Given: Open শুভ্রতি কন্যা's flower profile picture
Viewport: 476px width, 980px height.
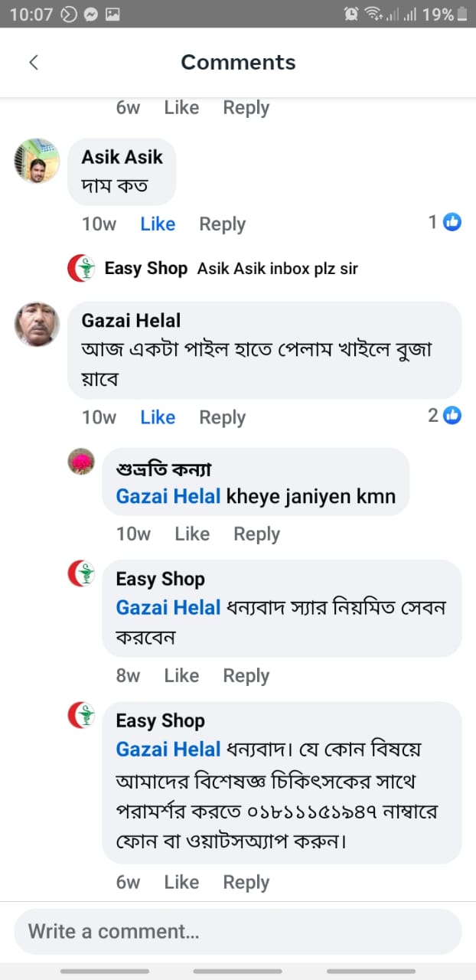Looking at the screenshot, I should (x=82, y=462).
